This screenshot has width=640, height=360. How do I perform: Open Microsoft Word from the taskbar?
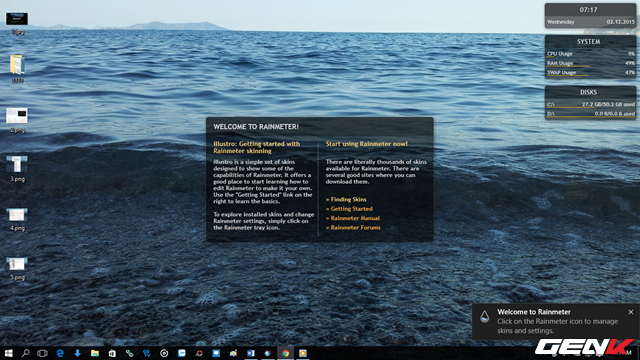tap(251, 353)
